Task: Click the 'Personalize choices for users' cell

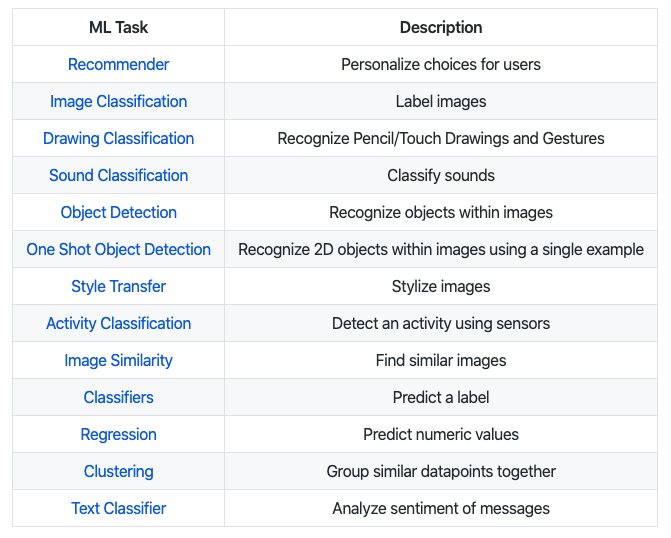Action: (x=441, y=65)
